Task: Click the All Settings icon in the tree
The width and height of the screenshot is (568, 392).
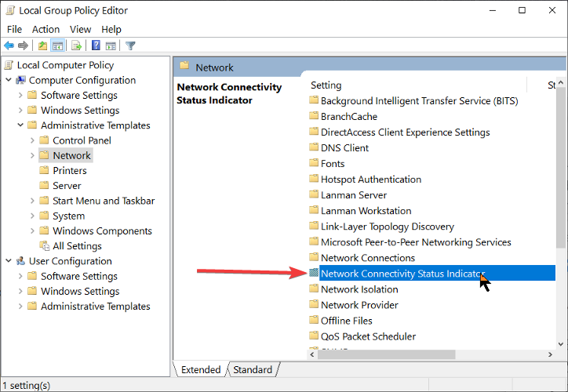Action: click(44, 245)
